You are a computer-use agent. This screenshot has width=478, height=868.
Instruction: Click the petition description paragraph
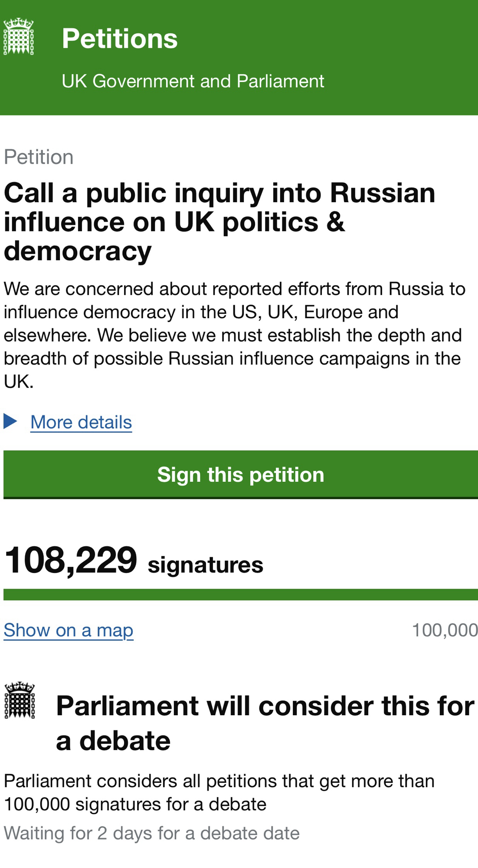pyautogui.click(x=234, y=335)
